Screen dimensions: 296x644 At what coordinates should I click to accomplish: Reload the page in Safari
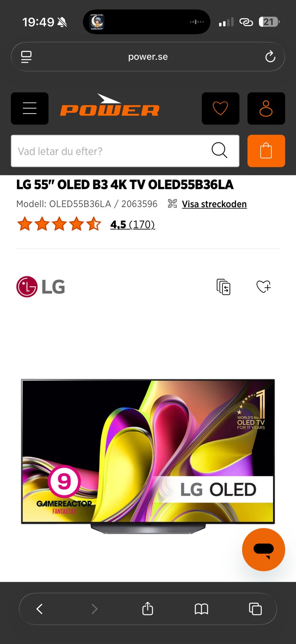[x=270, y=57]
